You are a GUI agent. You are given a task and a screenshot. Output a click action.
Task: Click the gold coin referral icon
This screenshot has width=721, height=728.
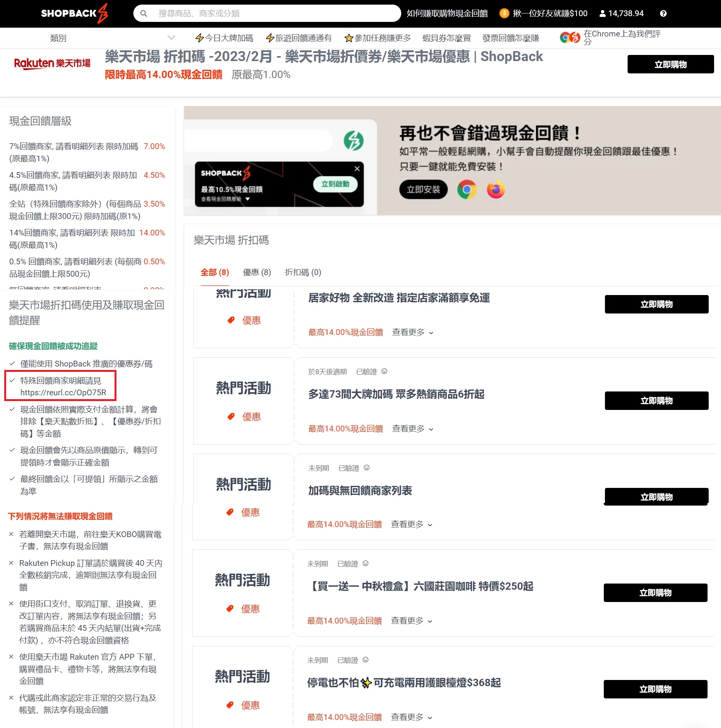[x=504, y=13]
